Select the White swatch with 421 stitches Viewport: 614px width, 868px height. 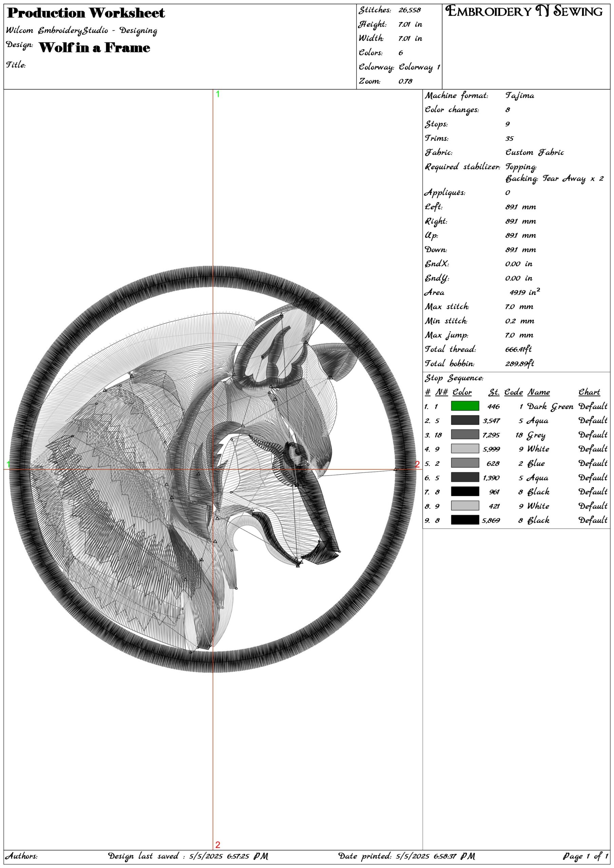pos(464,506)
